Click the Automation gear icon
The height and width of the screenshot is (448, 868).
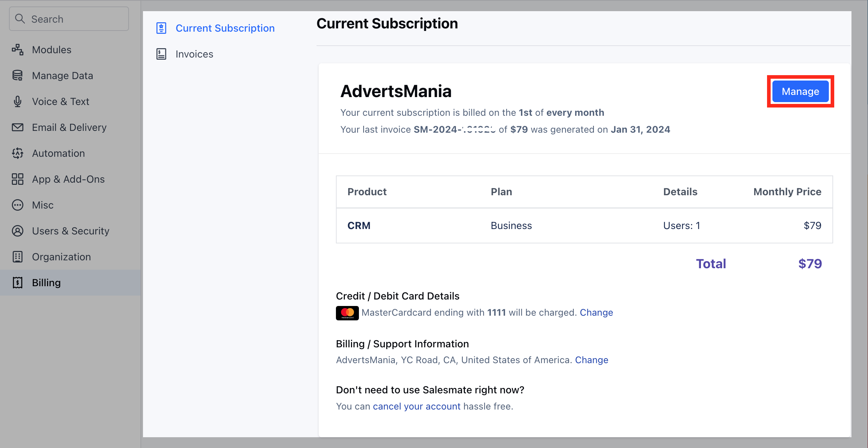pyautogui.click(x=18, y=153)
